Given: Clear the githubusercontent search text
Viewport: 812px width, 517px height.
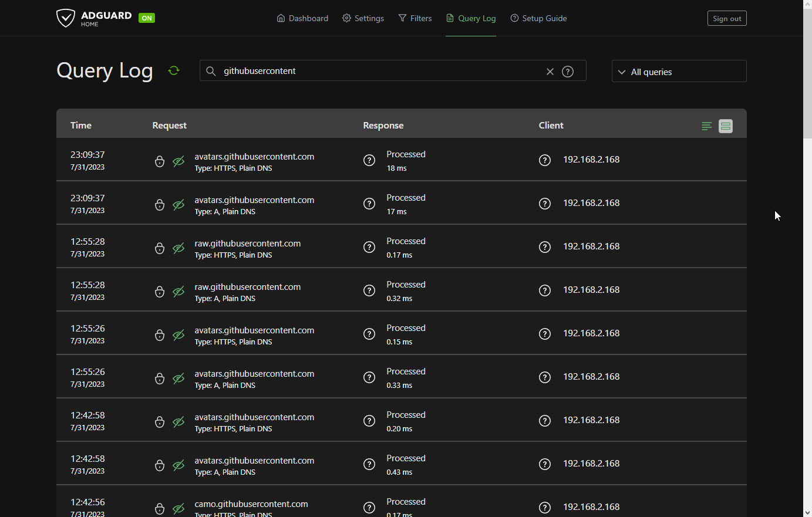Looking at the screenshot, I should 550,71.
